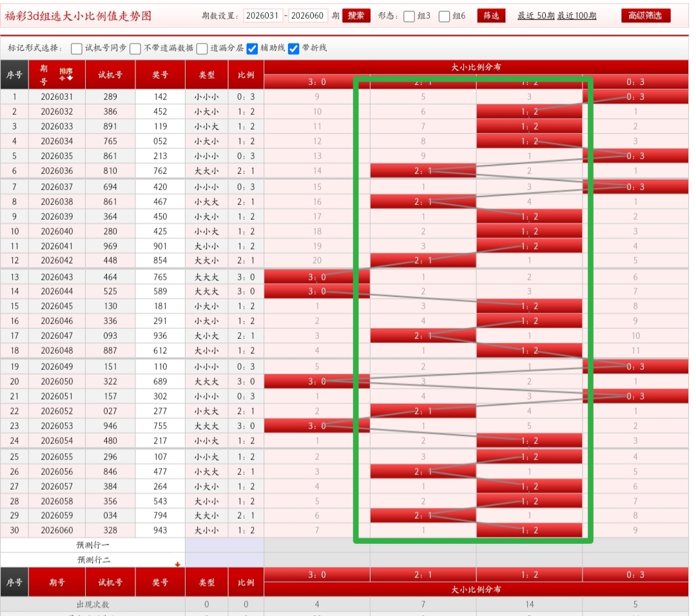Uncheck the 辅助线 checkbox
This screenshot has width=696, height=616.
253,48
